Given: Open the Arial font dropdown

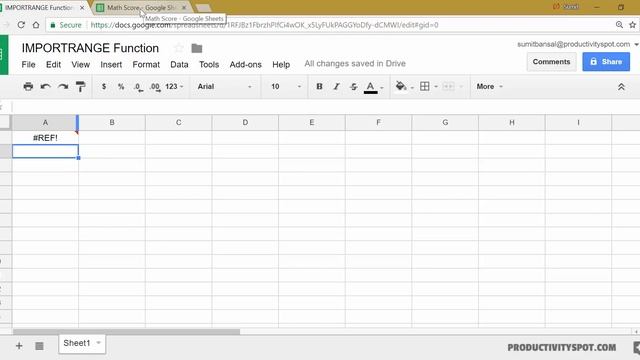Looking at the screenshot, I should 224,87.
